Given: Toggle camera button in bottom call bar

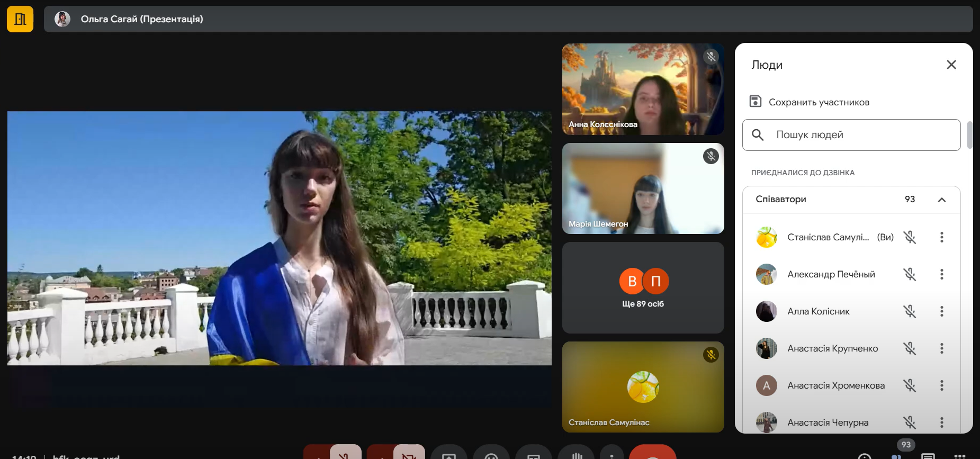Looking at the screenshot, I should pos(409,453).
